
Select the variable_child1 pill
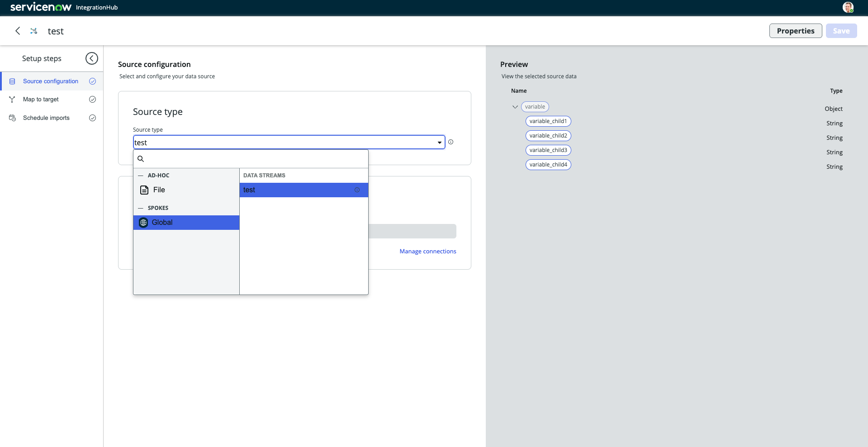(x=548, y=121)
